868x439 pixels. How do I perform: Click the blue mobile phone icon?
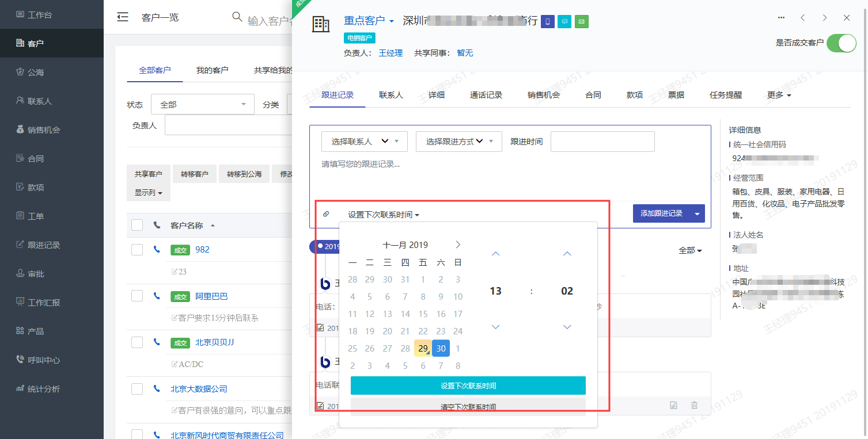click(x=547, y=22)
